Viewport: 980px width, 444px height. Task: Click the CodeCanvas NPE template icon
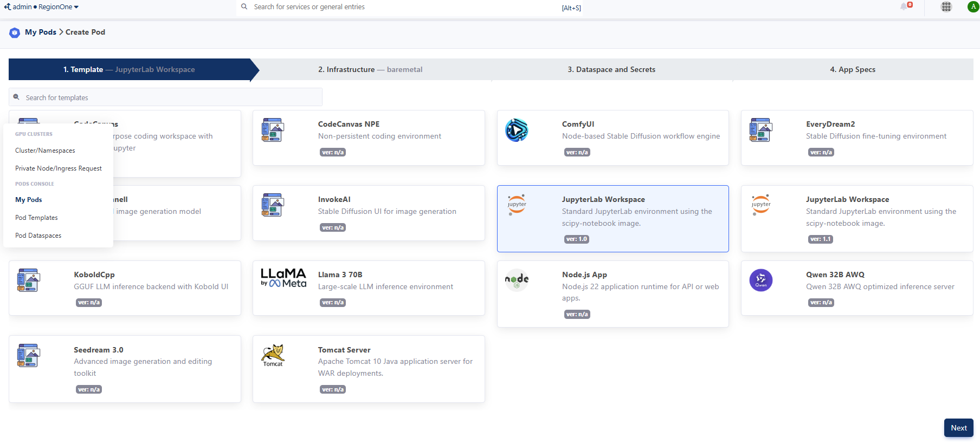tap(273, 130)
